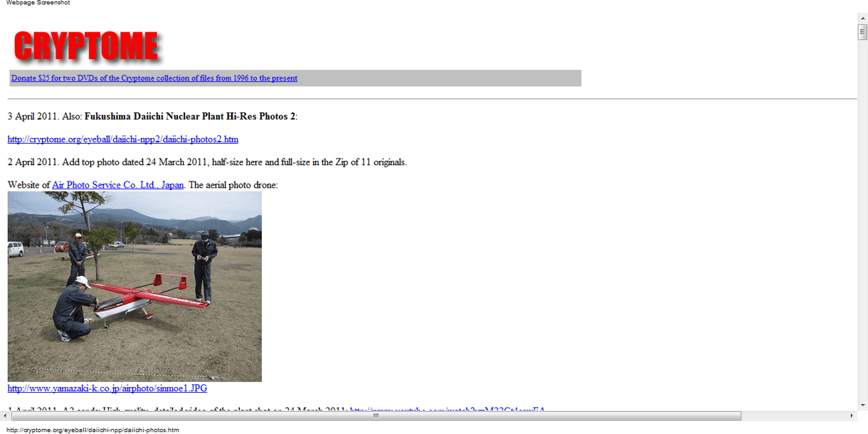Click the vertical scrollbar up arrow
This screenshot has width=868, height=434.
862,17
